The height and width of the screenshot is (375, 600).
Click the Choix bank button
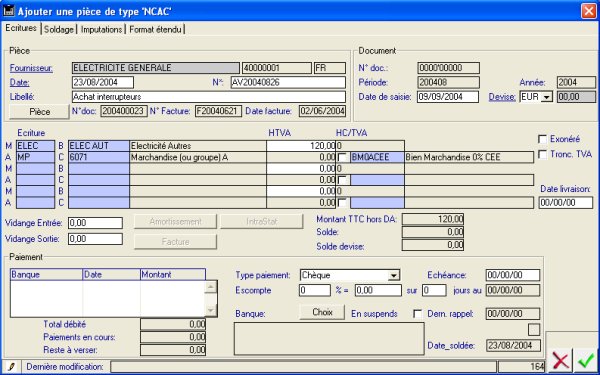tap(322, 312)
